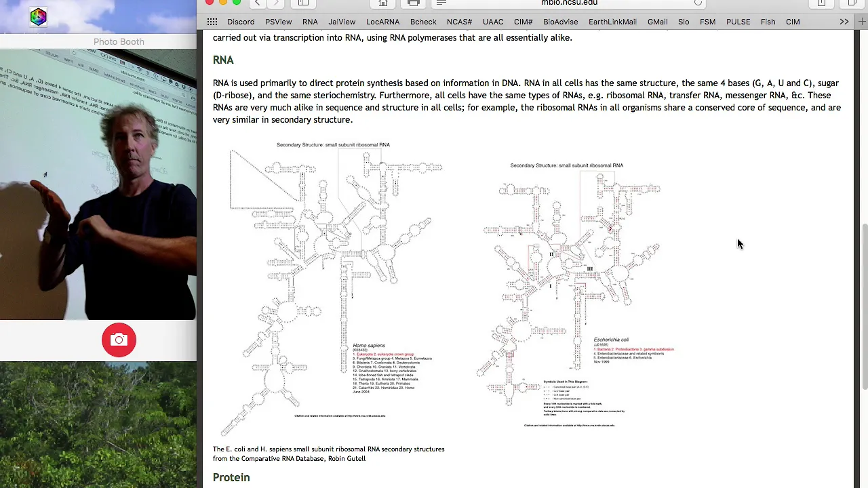Click the reader view icon in address bar
This screenshot has width=868, height=488.
[x=441, y=3]
